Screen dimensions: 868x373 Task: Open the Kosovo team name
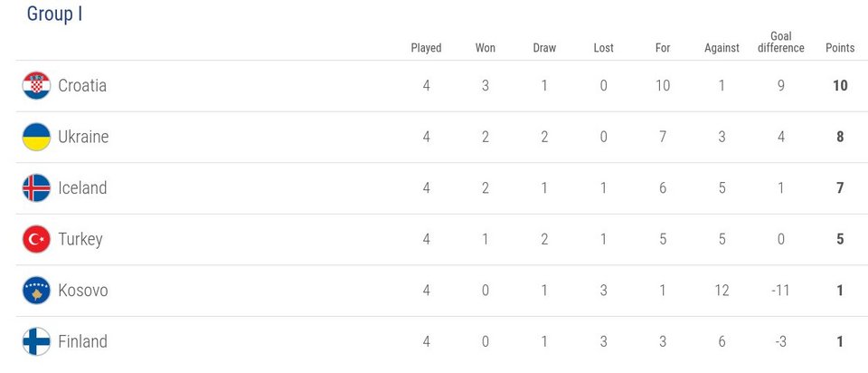pyautogui.click(x=83, y=291)
